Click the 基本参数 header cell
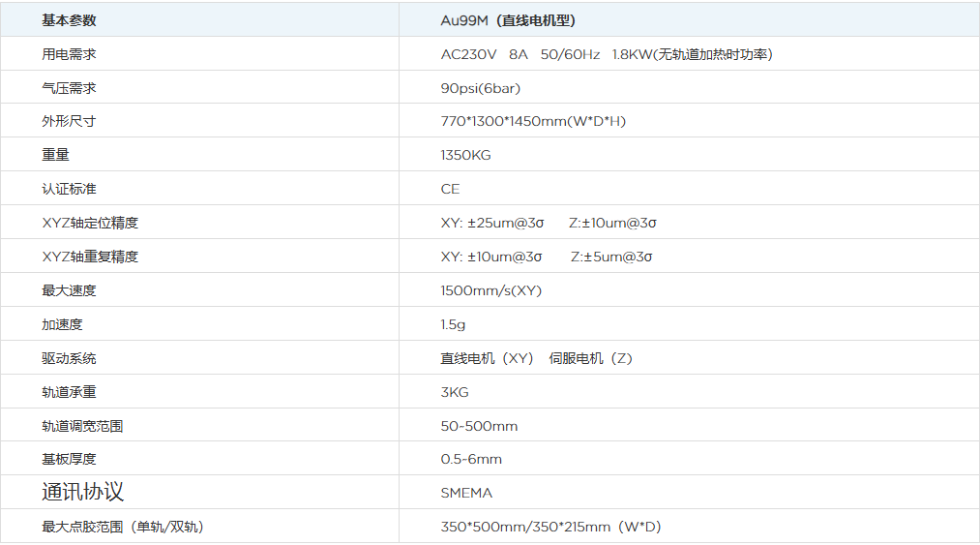980x545 pixels. [x=69, y=20]
